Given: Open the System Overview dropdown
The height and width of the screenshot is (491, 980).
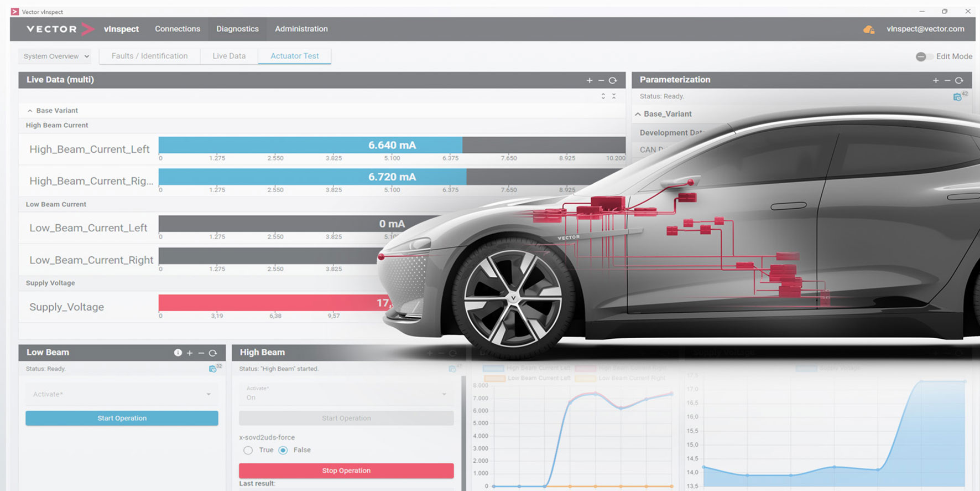Looking at the screenshot, I should [56, 56].
